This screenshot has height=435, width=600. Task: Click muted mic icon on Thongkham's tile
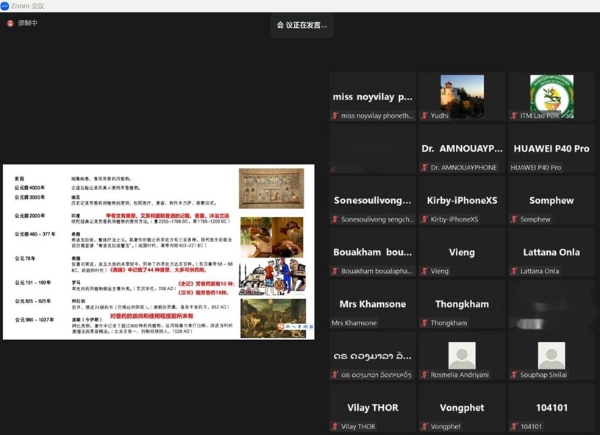click(x=424, y=323)
